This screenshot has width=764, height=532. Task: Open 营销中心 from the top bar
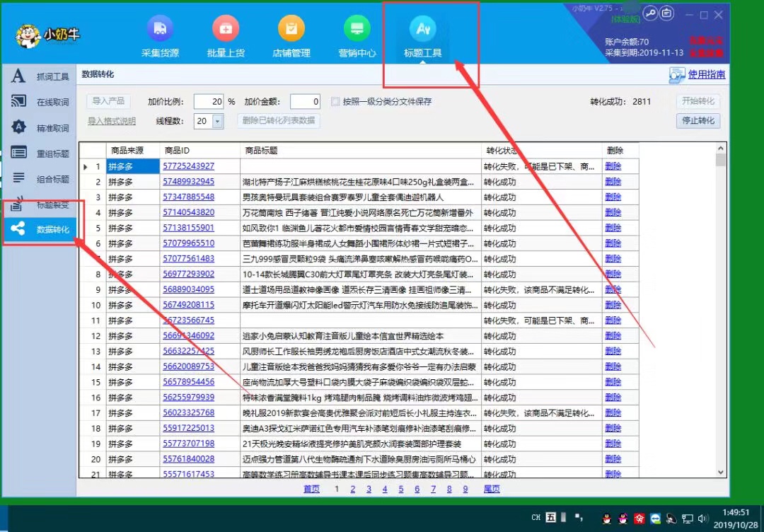357,37
